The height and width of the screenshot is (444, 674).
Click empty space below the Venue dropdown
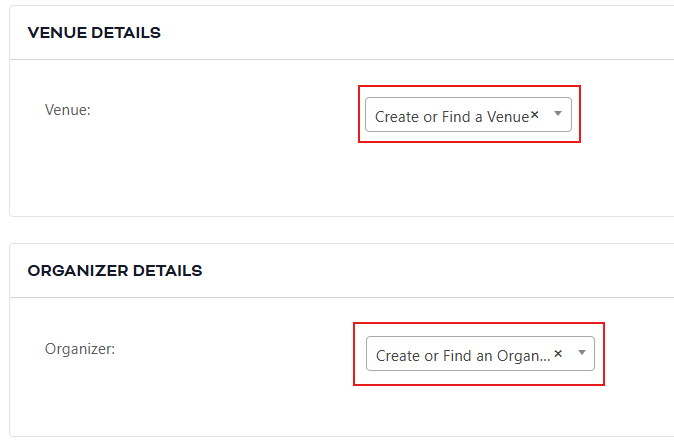[x=468, y=180]
